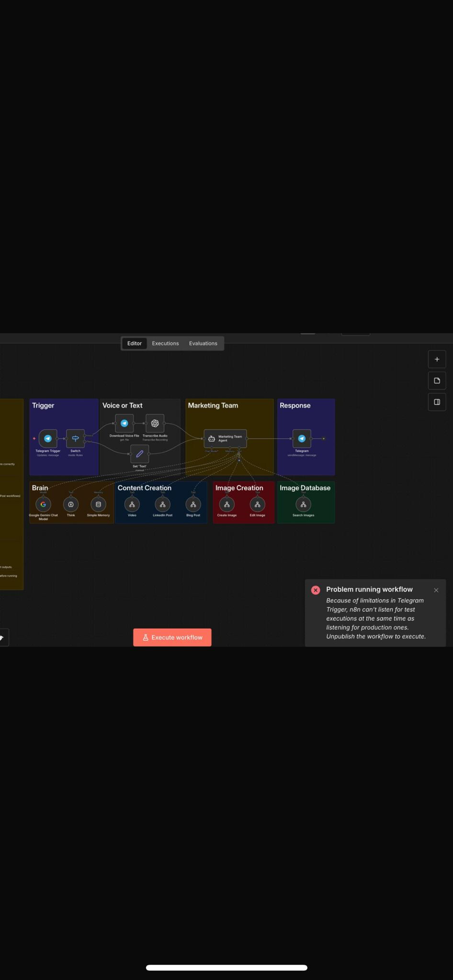
Task: Click the Image Creation sticky note title
Action: (x=239, y=488)
